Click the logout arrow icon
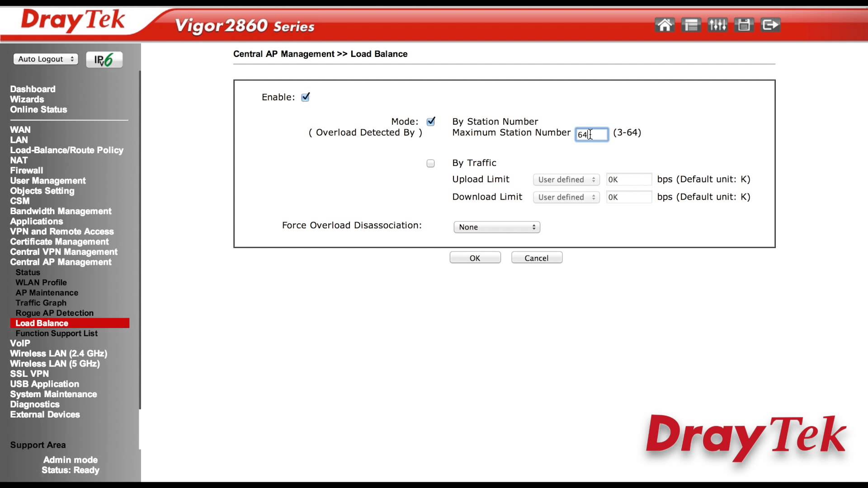The image size is (868, 488). 770,25
